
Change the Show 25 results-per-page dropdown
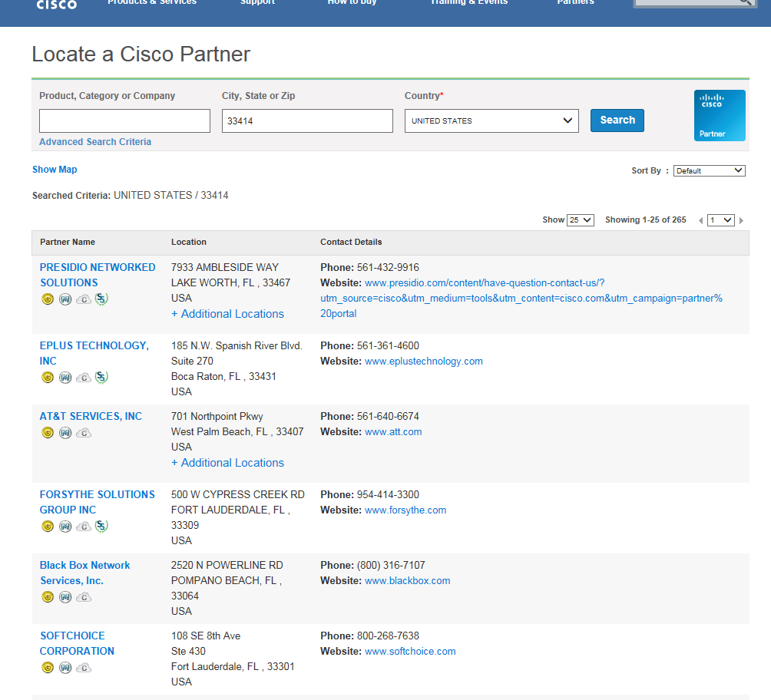[x=580, y=220]
